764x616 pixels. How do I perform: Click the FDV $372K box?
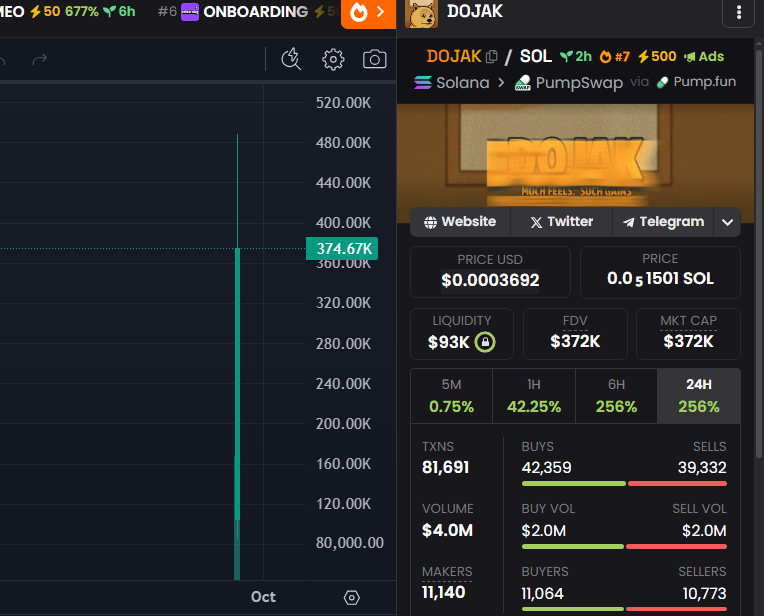(575, 334)
